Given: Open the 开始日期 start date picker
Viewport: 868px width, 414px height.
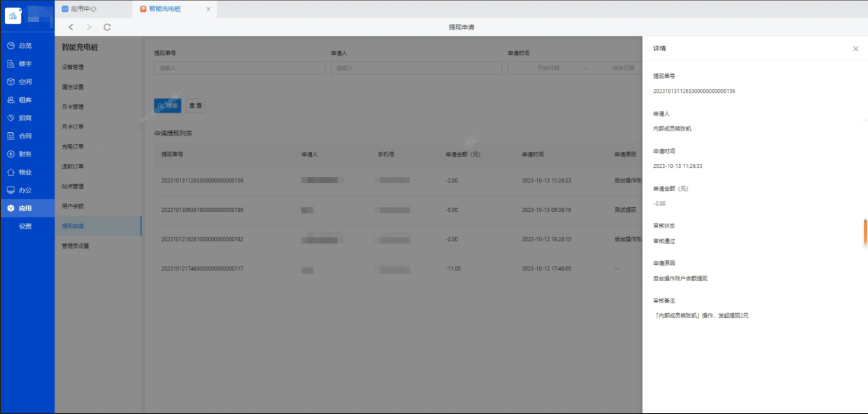Looking at the screenshot, I should (548, 68).
